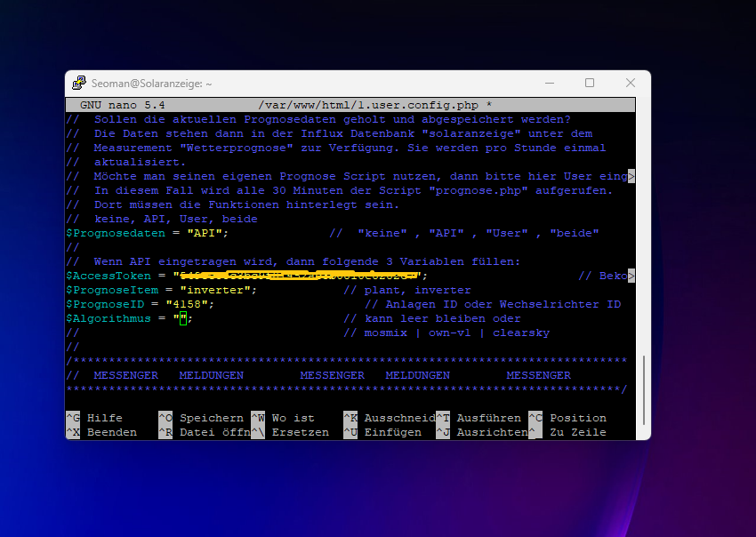
Task: Click the ^U Einfügen shortcut
Action: (382, 432)
